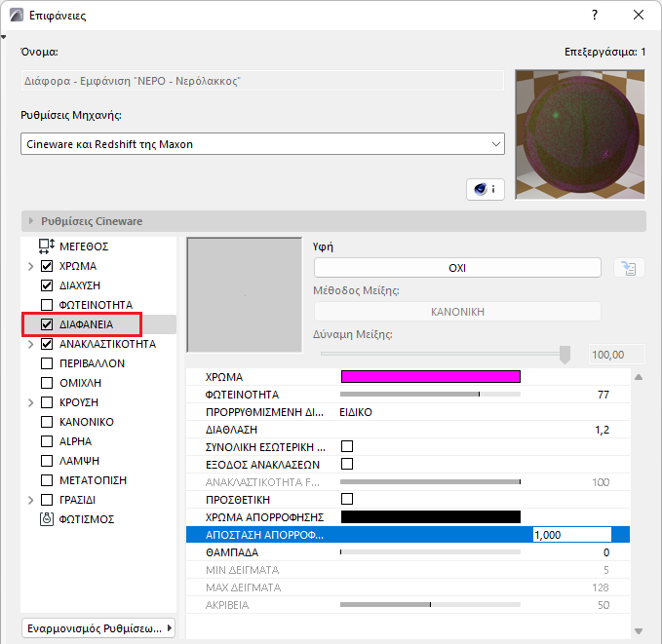Enable the ΦΩΤΕΙΝΟΤΗΤΑ channel checkbox
This screenshot has height=644, width=662.
(47, 305)
